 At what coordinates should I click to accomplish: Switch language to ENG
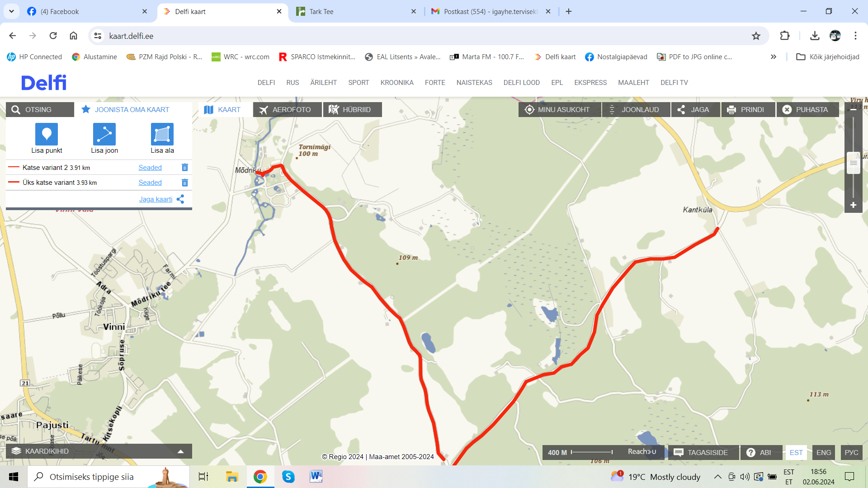pyautogui.click(x=824, y=452)
